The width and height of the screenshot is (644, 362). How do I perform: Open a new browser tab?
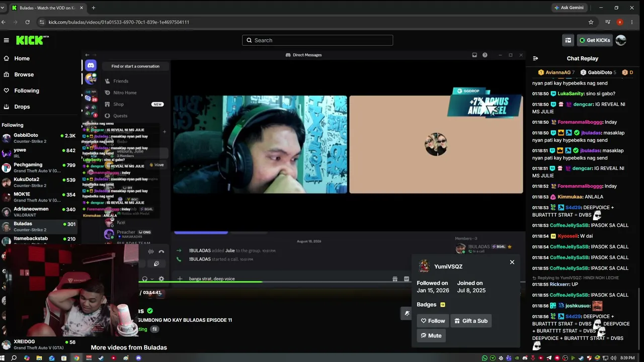point(94,8)
